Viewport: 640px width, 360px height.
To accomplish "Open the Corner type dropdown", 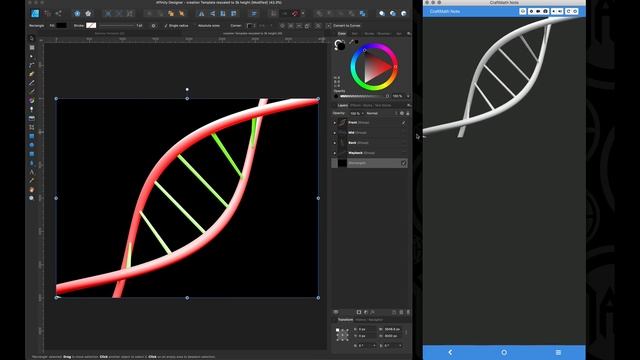I will tap(252, 26).
